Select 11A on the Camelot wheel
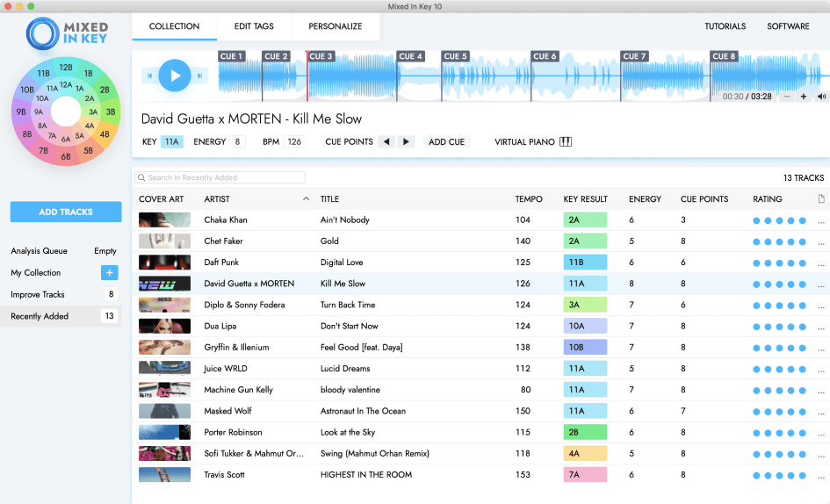Image resolution: width=830 pixels, height=504 pixels. [x=52, y=89]
